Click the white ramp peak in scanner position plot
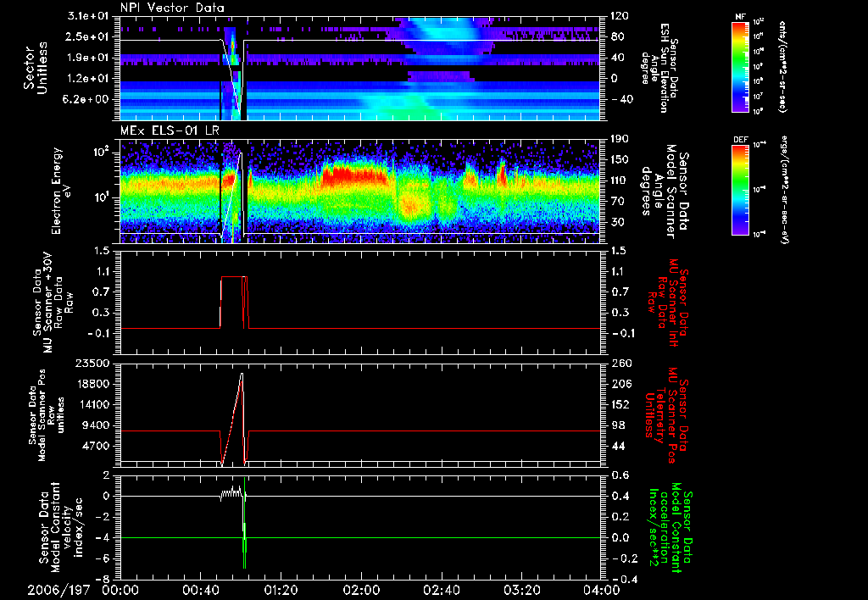Viewport: 868px width, 600px height. tap(242, 375)
